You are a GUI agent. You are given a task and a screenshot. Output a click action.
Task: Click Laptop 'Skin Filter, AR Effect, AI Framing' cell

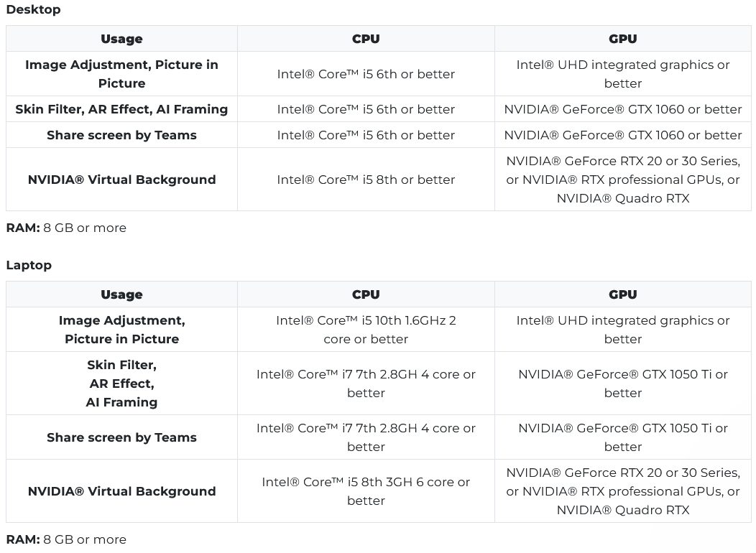pyautogui.click(x=121, y=384)
